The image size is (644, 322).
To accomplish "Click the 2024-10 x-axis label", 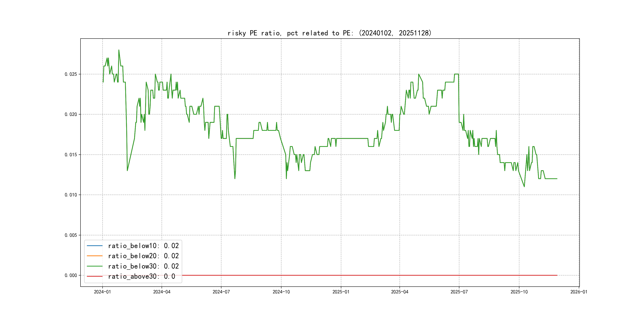I will coord(281,292).
